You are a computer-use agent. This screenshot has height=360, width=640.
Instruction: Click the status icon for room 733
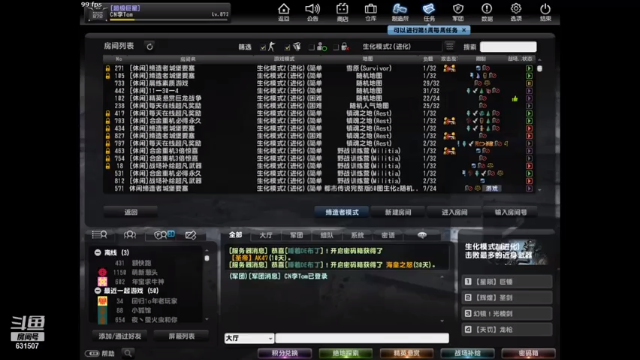coord(529,83)
